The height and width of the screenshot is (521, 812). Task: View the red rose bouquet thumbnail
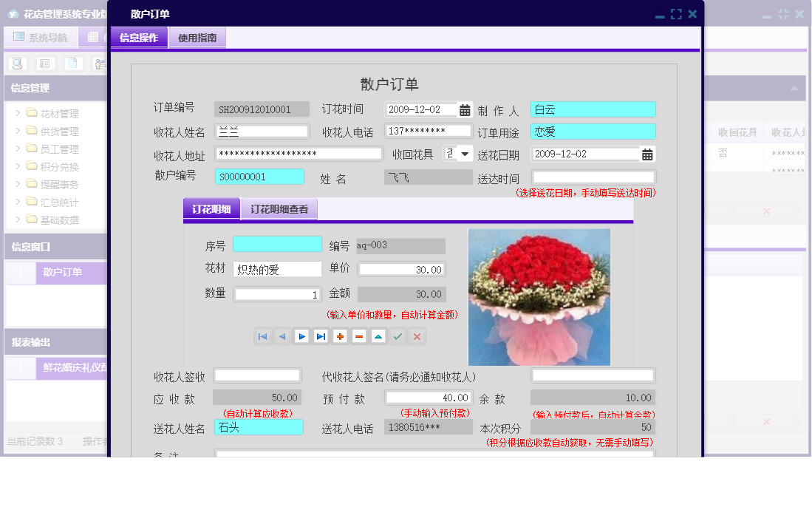[x=539, y=296]
